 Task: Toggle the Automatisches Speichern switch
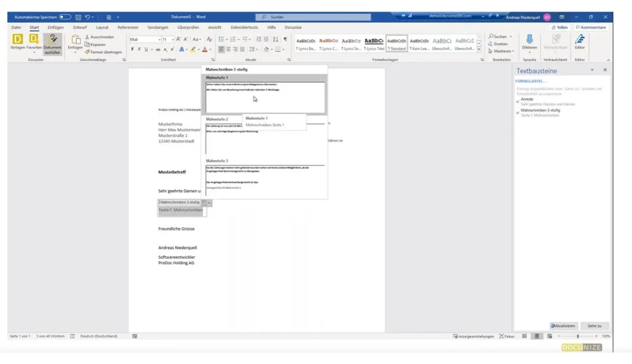click(x=65, y=17)
